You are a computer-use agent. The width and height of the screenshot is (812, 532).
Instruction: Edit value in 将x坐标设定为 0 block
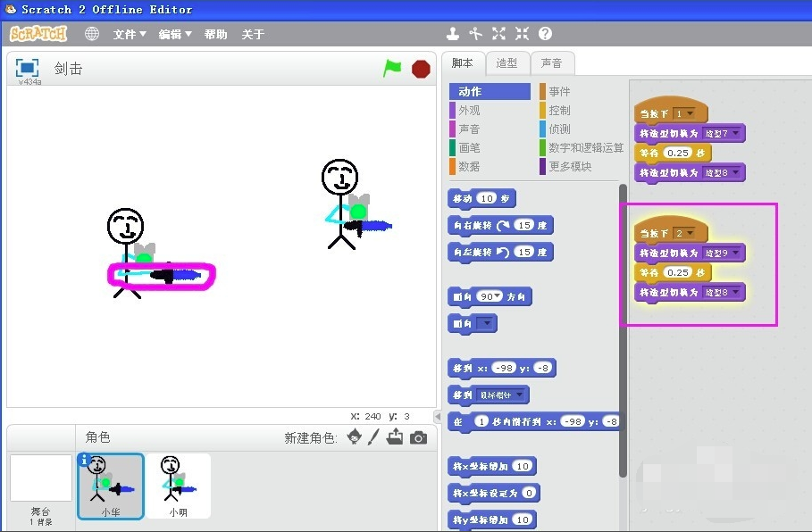[529, 493]
